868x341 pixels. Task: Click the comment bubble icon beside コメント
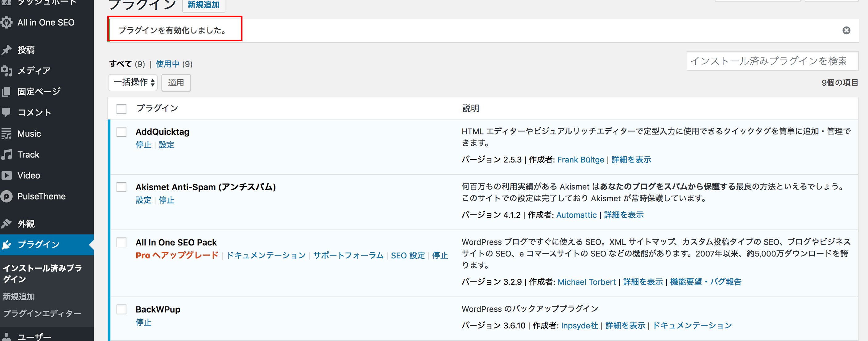[6, 112]
